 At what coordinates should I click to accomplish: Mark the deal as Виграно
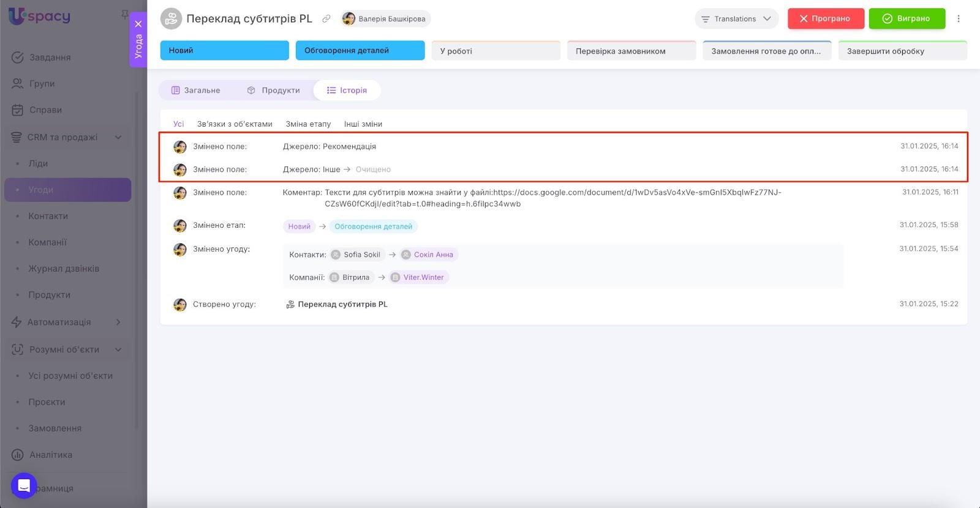tap(907, 19)
